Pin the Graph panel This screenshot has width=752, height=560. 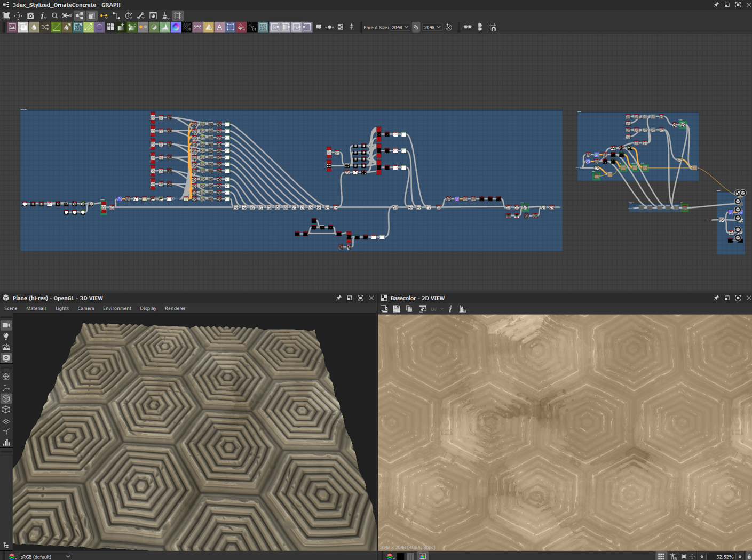tap(716, 5)
